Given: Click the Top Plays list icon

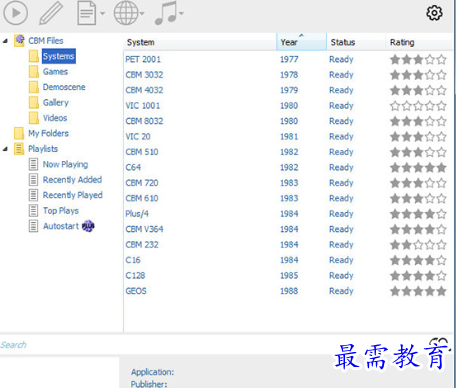Looking at the screenshot, I should click(33, 211).
